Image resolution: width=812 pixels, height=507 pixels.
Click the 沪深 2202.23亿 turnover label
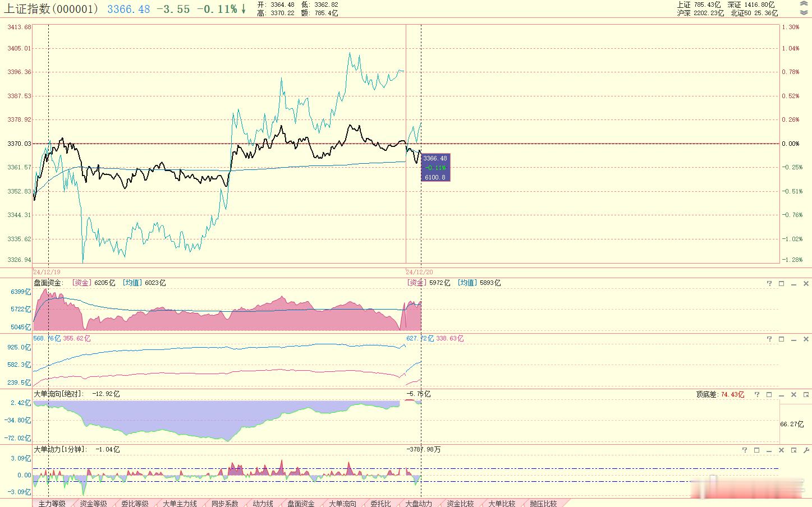pyautogui.click(x=700, y=13)
